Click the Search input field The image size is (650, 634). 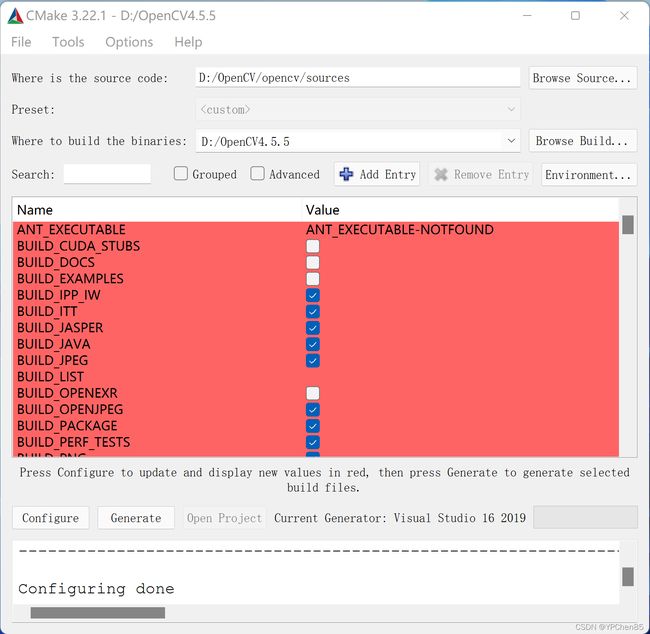tap(107, 174)
